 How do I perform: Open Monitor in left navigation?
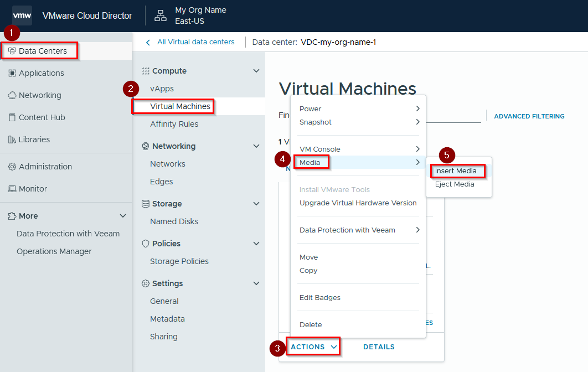[x=33, y=189]
